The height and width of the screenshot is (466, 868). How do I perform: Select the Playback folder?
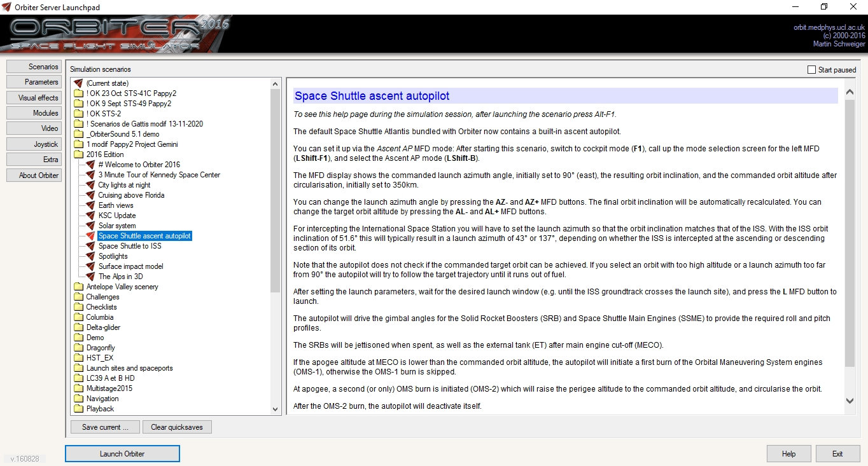tap(100, 409)
